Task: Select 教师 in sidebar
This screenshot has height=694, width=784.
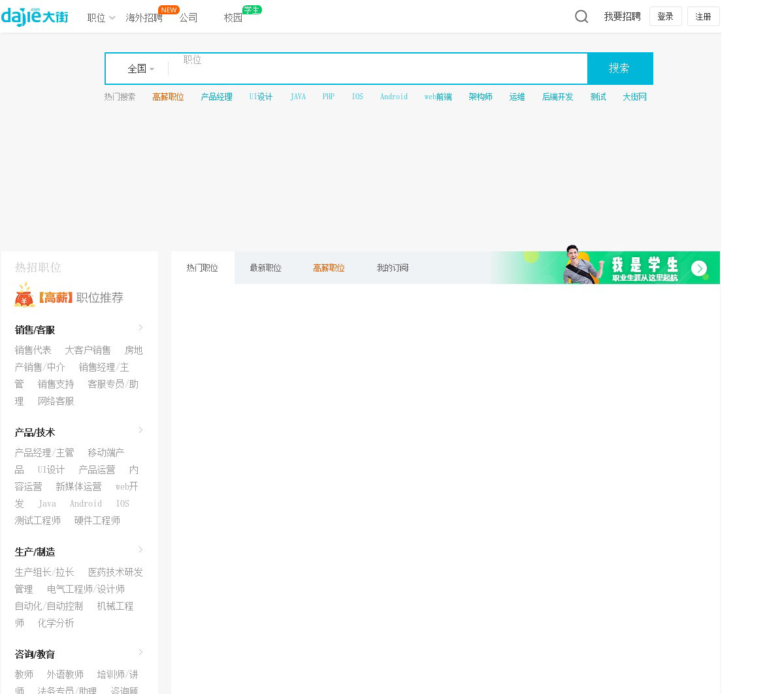Action: tap(24, 674)
